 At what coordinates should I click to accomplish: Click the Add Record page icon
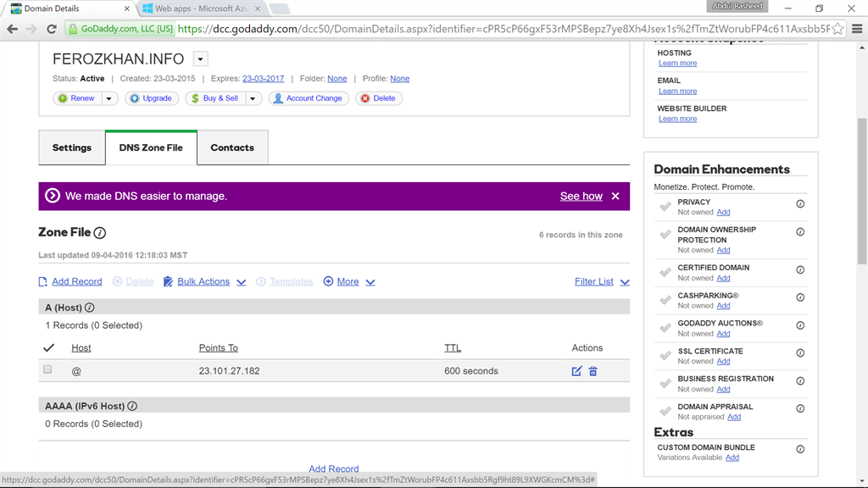42,282
